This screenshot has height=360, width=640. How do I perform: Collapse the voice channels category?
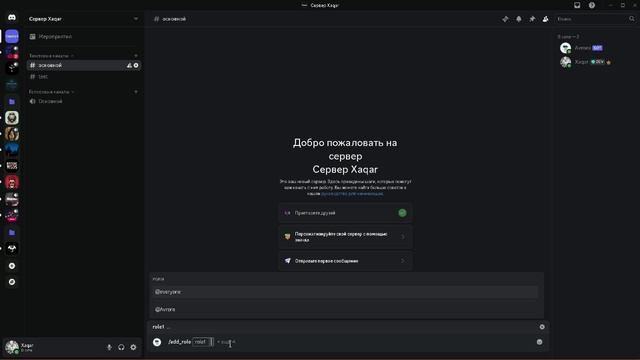[x=51, y=92]
